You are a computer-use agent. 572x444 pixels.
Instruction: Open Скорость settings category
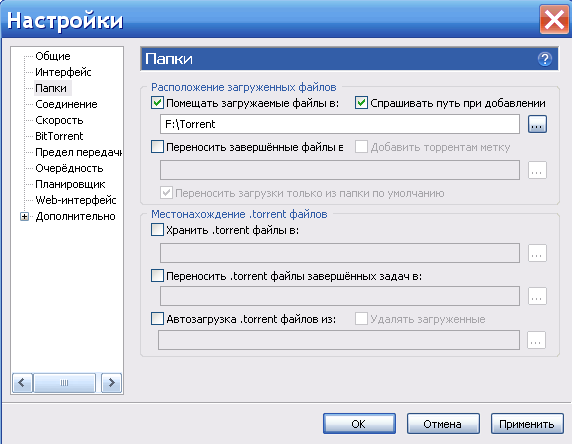(59, 120)
